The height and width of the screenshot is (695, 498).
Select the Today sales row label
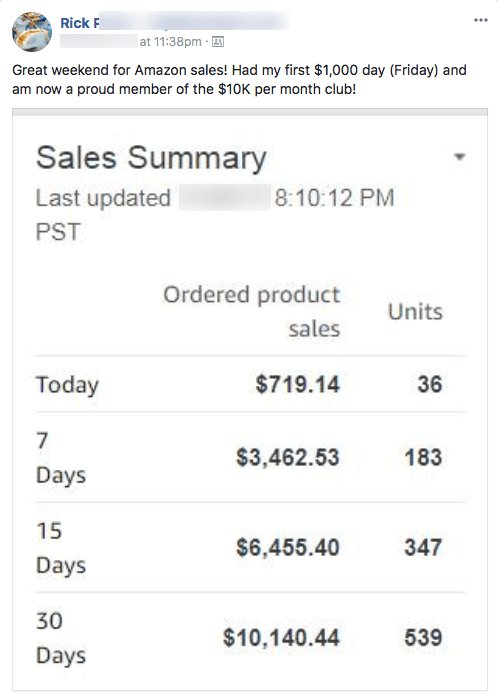67,385
